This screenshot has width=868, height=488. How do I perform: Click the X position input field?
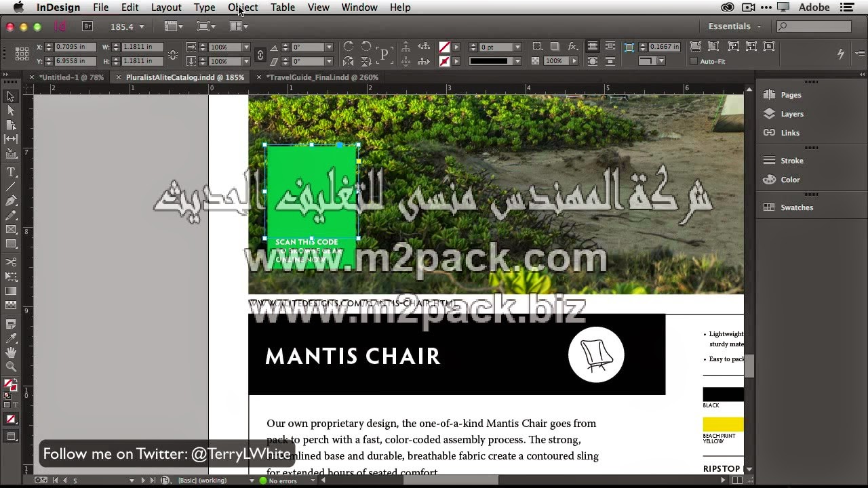75,47
